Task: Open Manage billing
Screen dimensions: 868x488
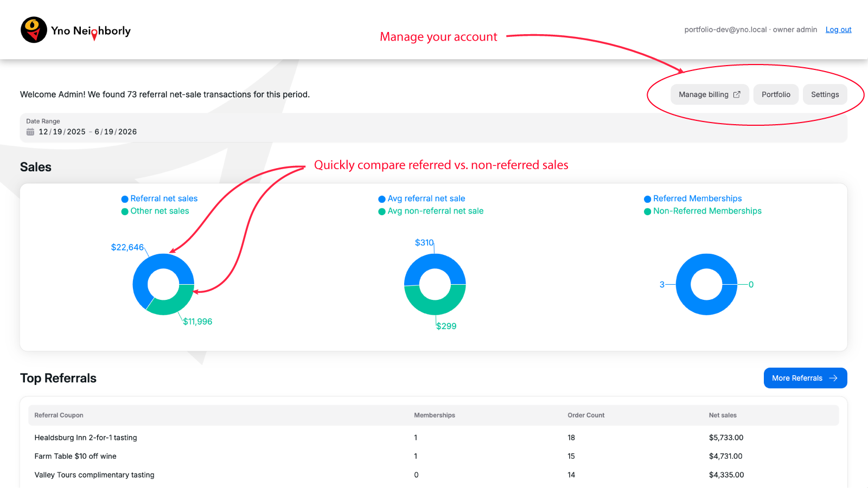Action: click(x=710, y=94)
